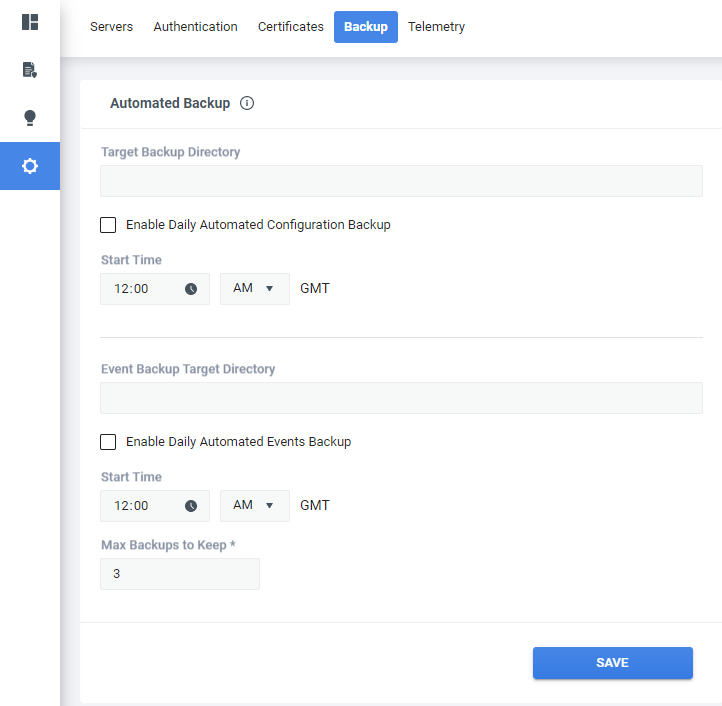722x706 pixels.
Task: Focus the Event Backup Target Directory field
Action: tap(401, 398)
